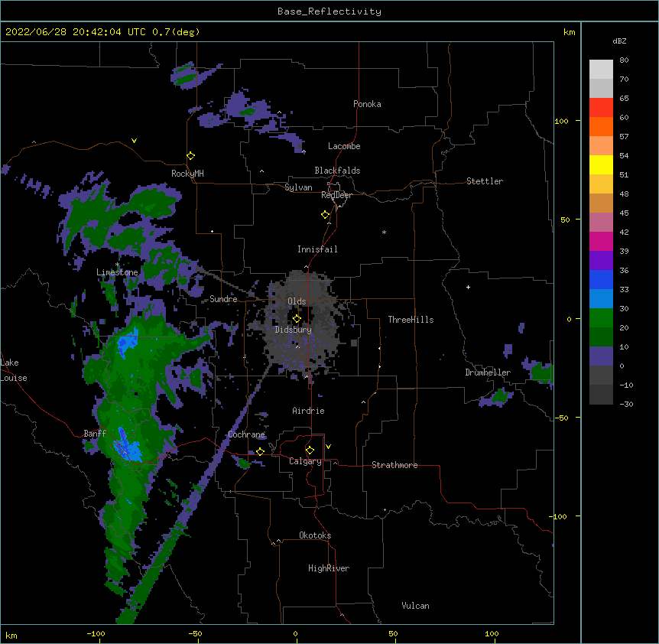Click the 0.7(deg) elevation angle text

tap(176, 32)
